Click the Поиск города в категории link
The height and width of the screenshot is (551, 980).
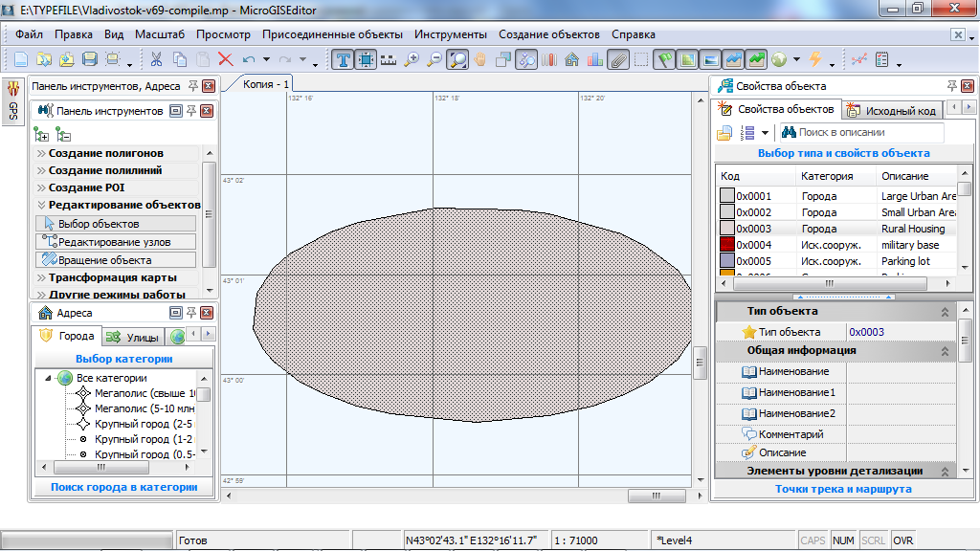(123, 487)
